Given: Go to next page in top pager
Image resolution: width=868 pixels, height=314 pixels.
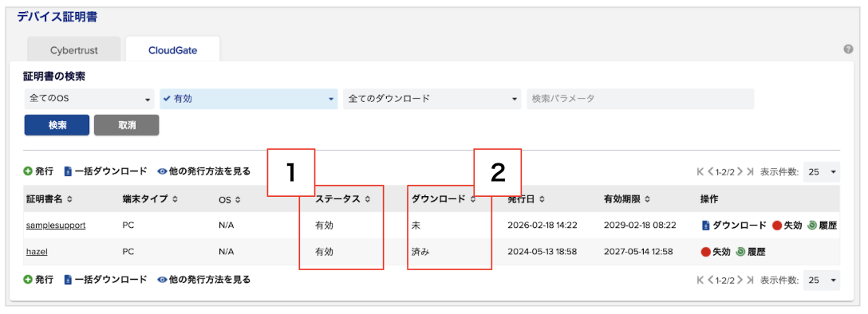Looking at the screenshot, I should (740, 172).
